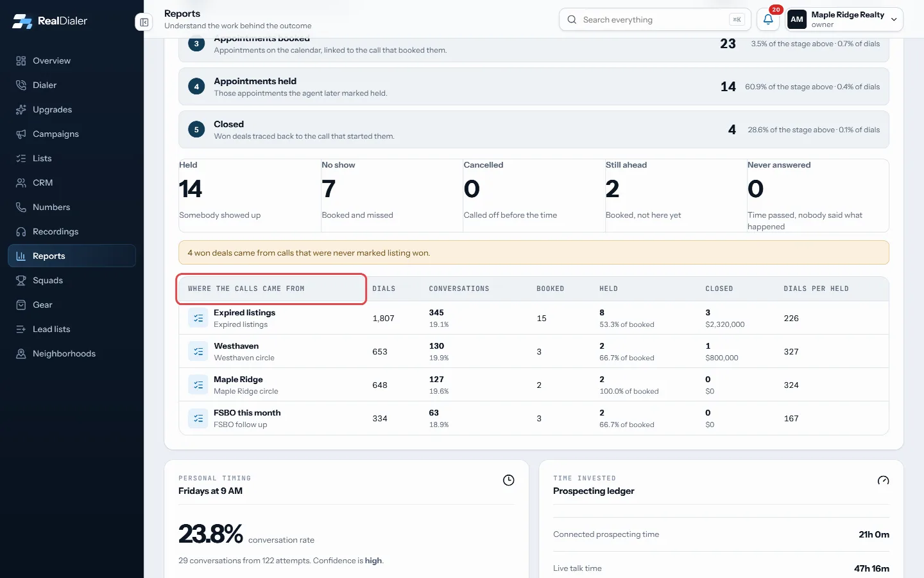Select Reports in the sidebar
The image size is (924, 578).
[72, 256]
